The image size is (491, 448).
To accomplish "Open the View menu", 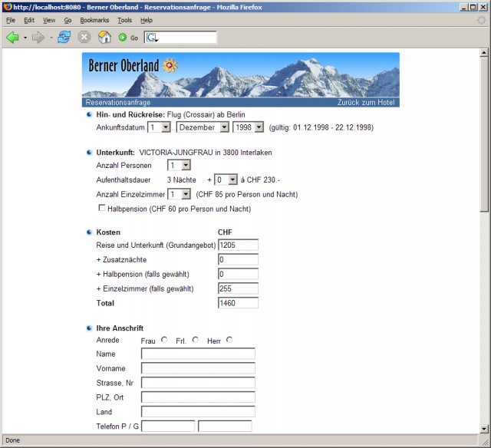I will tap(49, 21).
